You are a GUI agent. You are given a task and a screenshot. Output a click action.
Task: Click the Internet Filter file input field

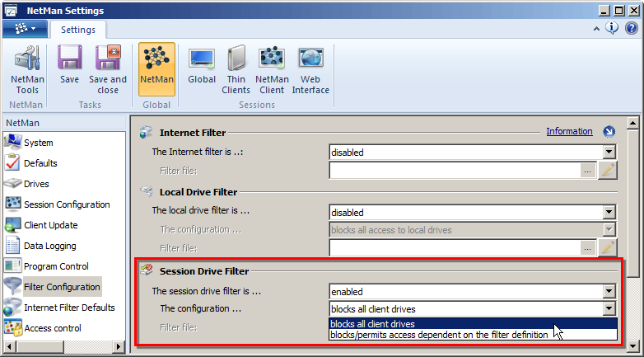coord(454,171)
